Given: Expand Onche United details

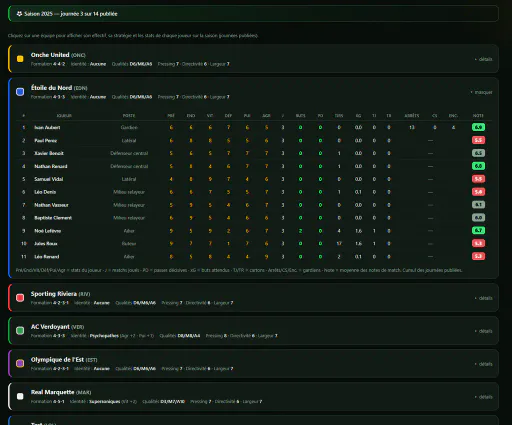Looking at the screenshot, I should pos(483,59).
